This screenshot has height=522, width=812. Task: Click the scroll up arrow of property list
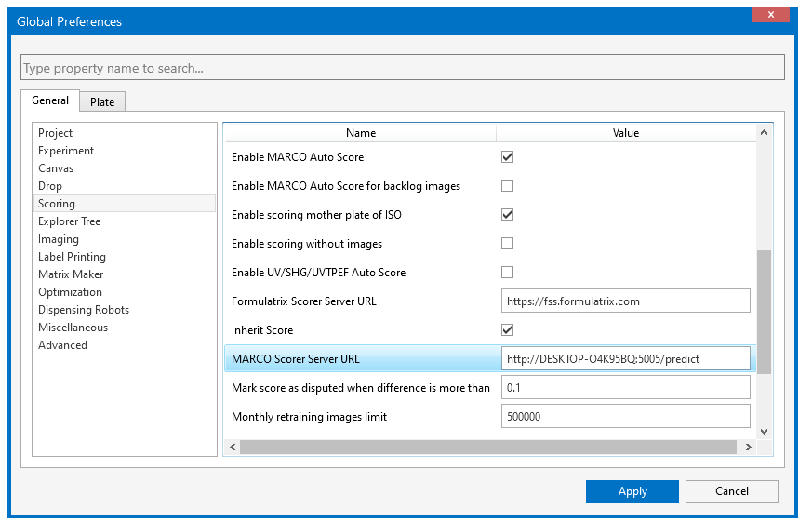(x=765, y=133)
